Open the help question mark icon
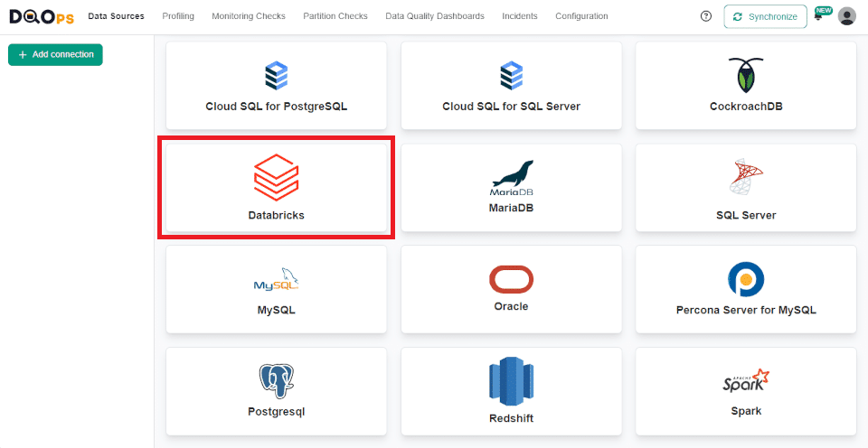Screen dimensions: 868x448 [706, 16]
